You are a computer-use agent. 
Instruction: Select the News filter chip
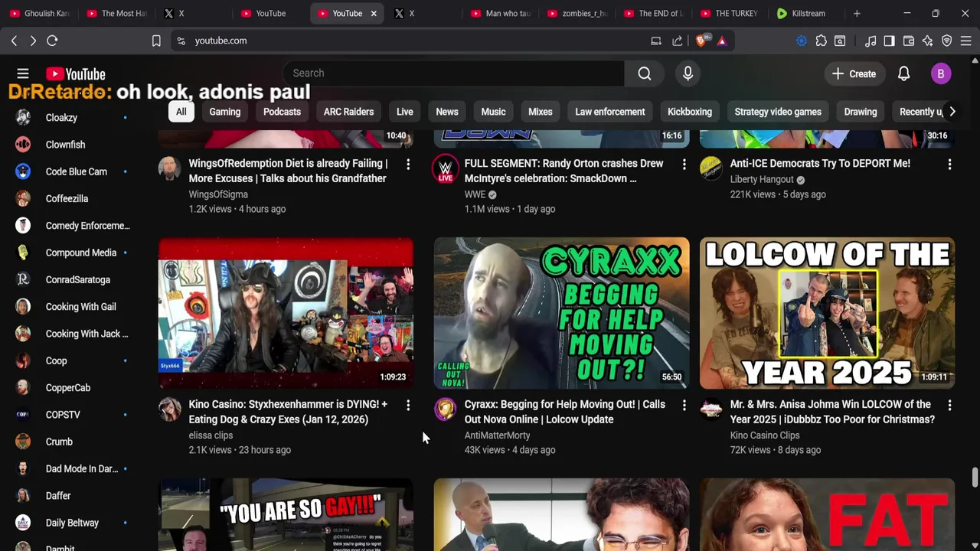(447, 112)
